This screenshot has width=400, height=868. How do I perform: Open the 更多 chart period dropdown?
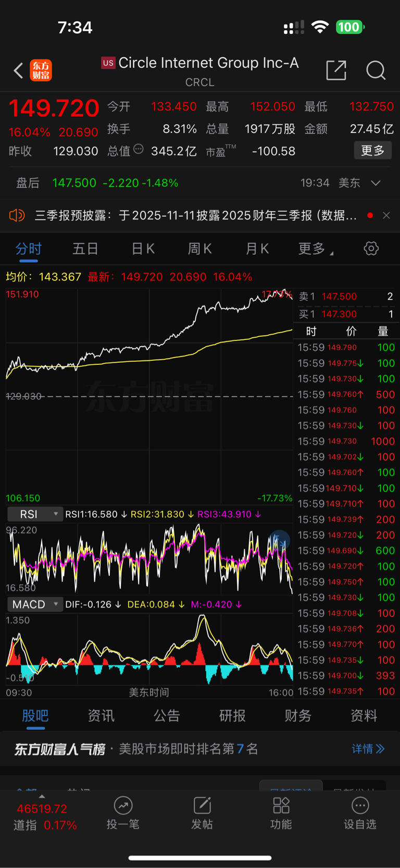click(x=316, y=249)
